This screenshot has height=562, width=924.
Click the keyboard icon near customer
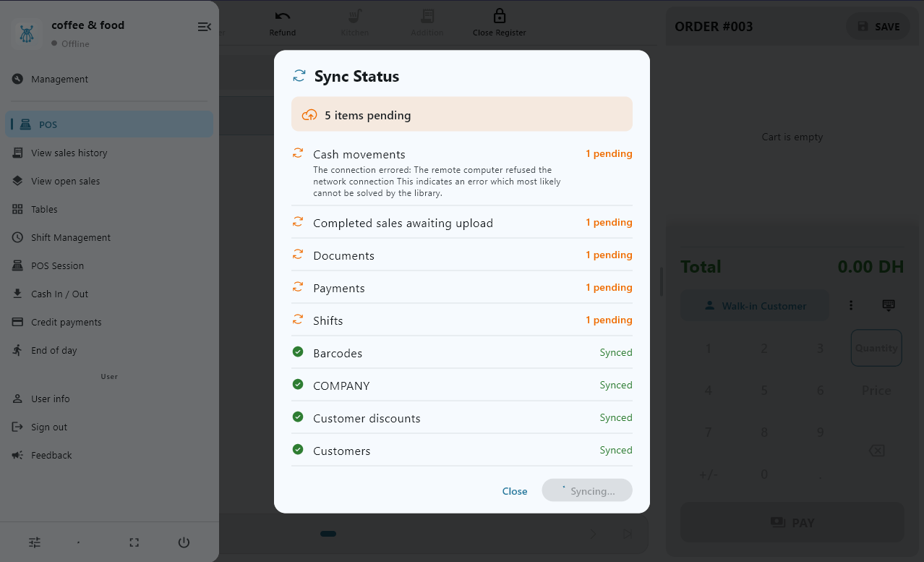889,305
